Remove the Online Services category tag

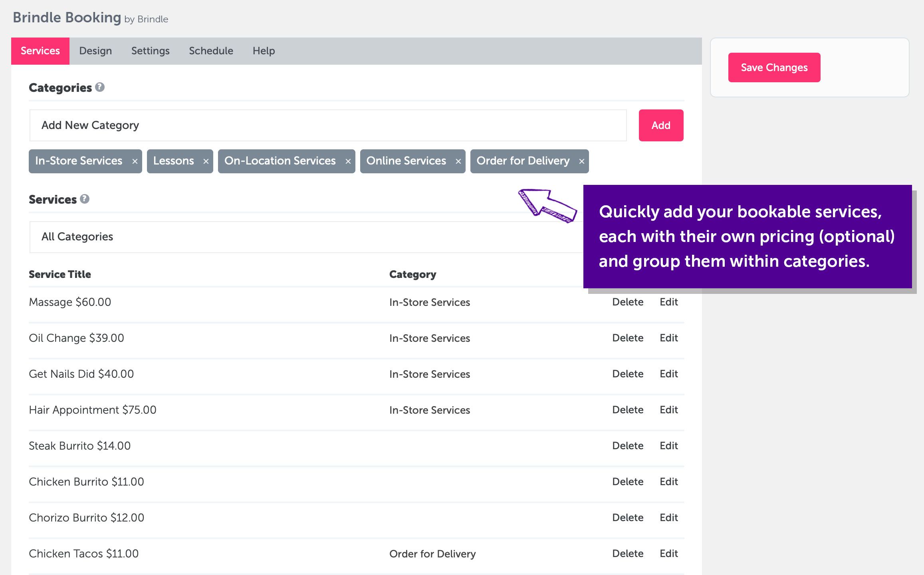coord(458,161)
